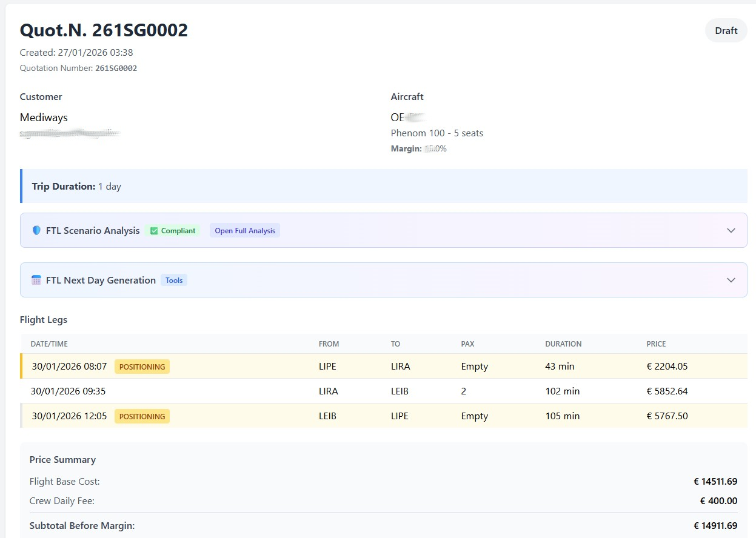Click POSITIONING tag on the 12:05 leg
Image resolution: width=756 pixels, height=538 pixels.
pos(142,416)
